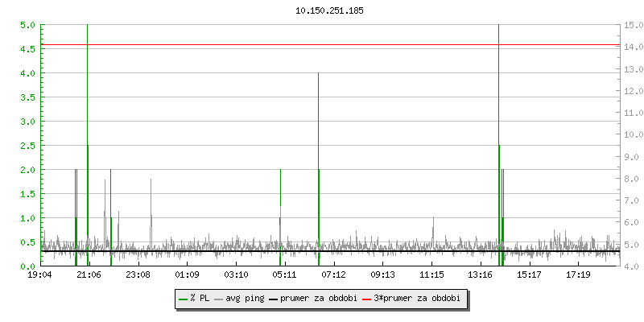Click the 2.5 value on left axis
This screenshot has height=322, width=644.
(27, 146)
